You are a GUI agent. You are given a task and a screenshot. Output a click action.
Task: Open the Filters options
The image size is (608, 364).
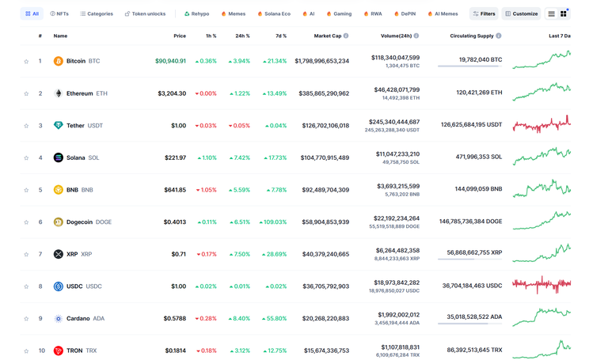[x=484, y=13]
